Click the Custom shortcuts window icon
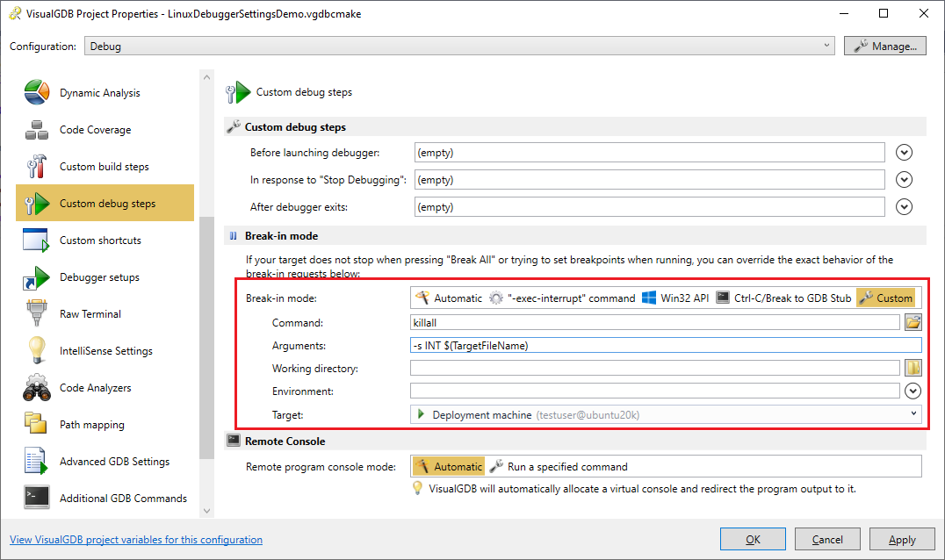 [x=36, y=241]
